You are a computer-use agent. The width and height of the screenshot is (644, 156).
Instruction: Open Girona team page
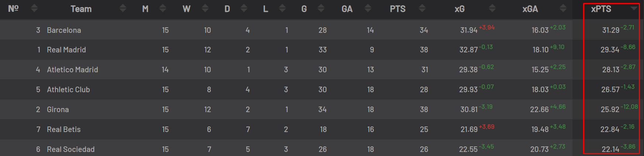(58, 110)
